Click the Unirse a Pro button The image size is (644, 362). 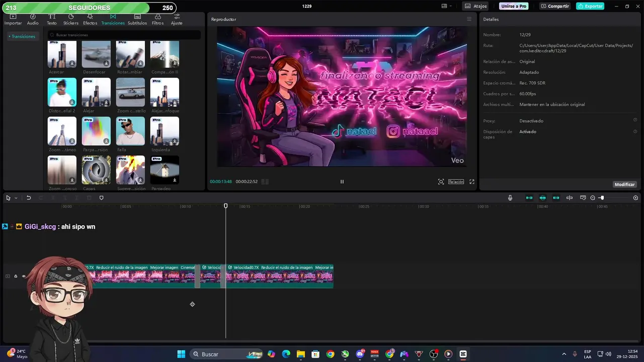coord(514,6)
